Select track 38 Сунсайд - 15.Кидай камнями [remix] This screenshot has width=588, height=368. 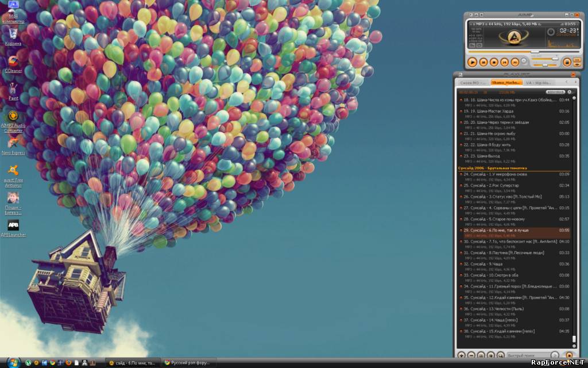(x=514, y=334)
